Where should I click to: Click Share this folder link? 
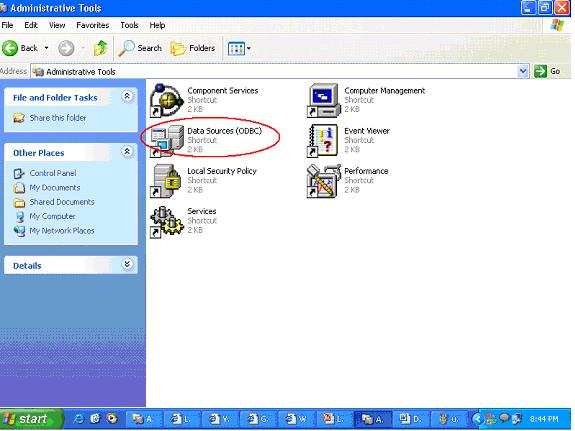(x=58, y=118)
